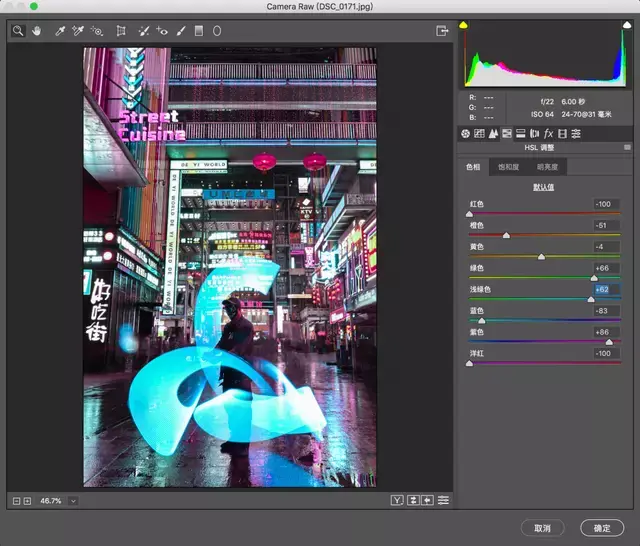Click the 默认值 reset link
Viewport: 640px width, 546px height.
pyautogui.click(x=543, y=187)
